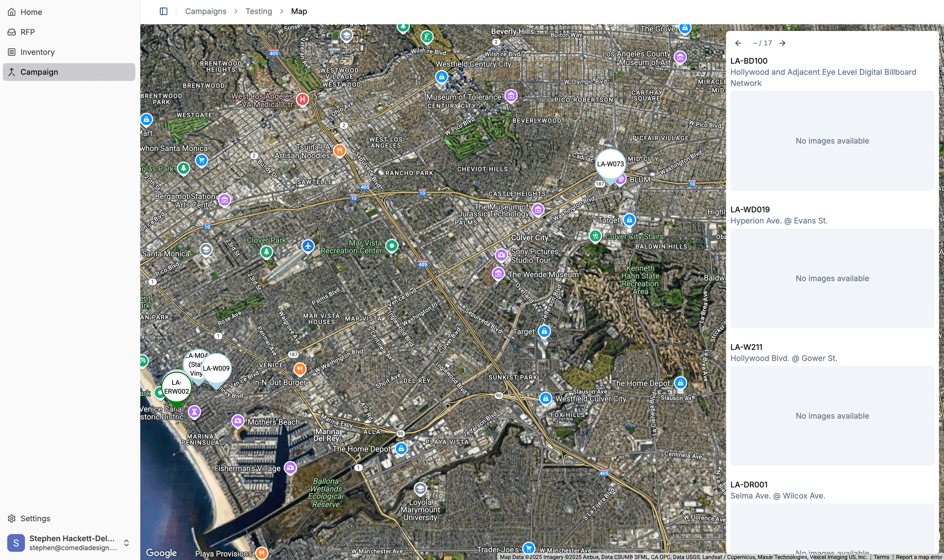Select the LA-ERW002 green map pin
Image resolution: width=944 pixels, height=560 pixels.
[x=177, y=387]
